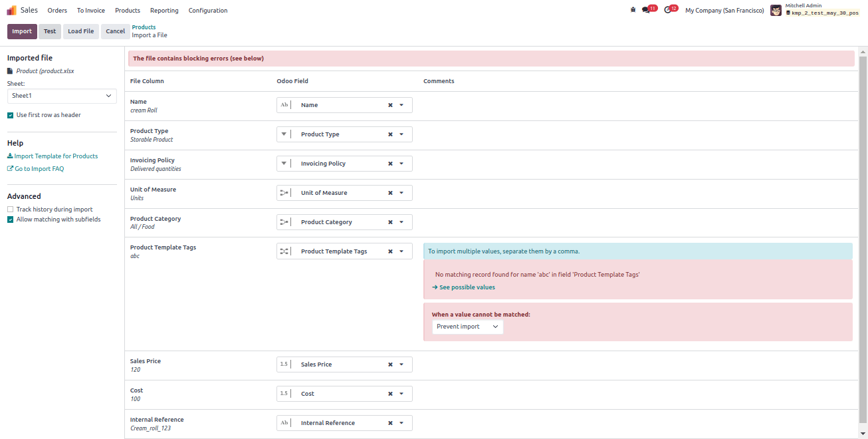
Task: Clear the Name field mapping
Action: [391, 105]
